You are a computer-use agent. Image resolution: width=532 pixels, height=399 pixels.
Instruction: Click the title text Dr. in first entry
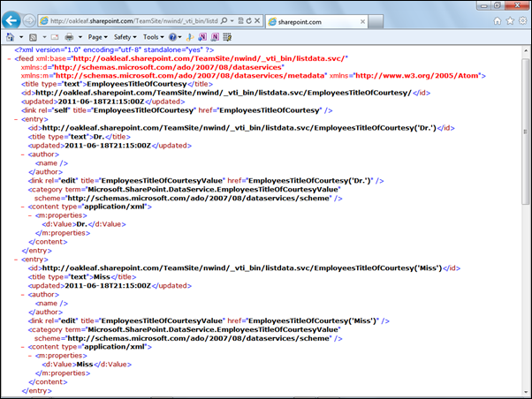pyautogui.click(x=99, y=137)
